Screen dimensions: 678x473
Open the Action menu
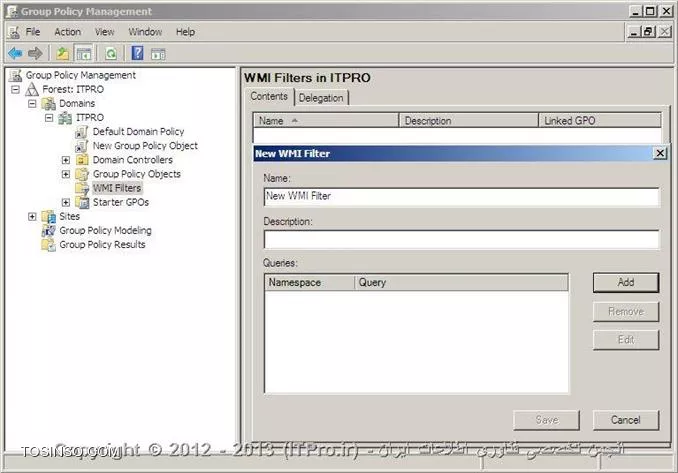click(x=67, y=32)
